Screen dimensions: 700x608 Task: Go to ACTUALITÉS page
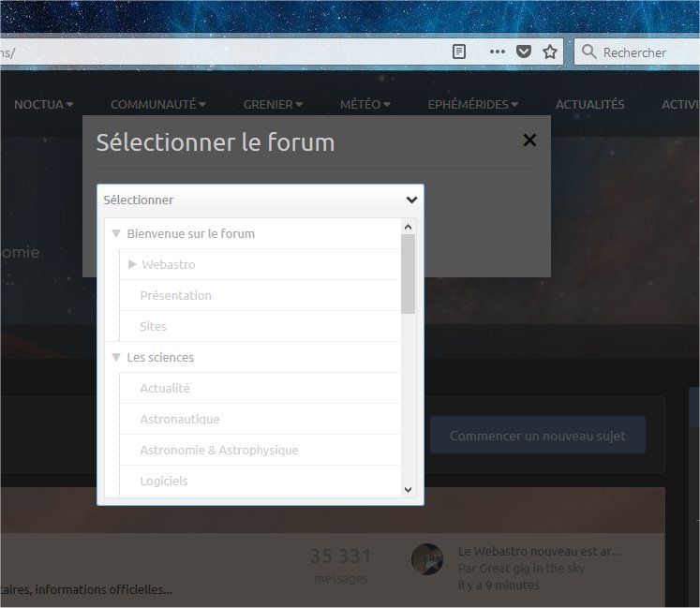pos(589,105)
